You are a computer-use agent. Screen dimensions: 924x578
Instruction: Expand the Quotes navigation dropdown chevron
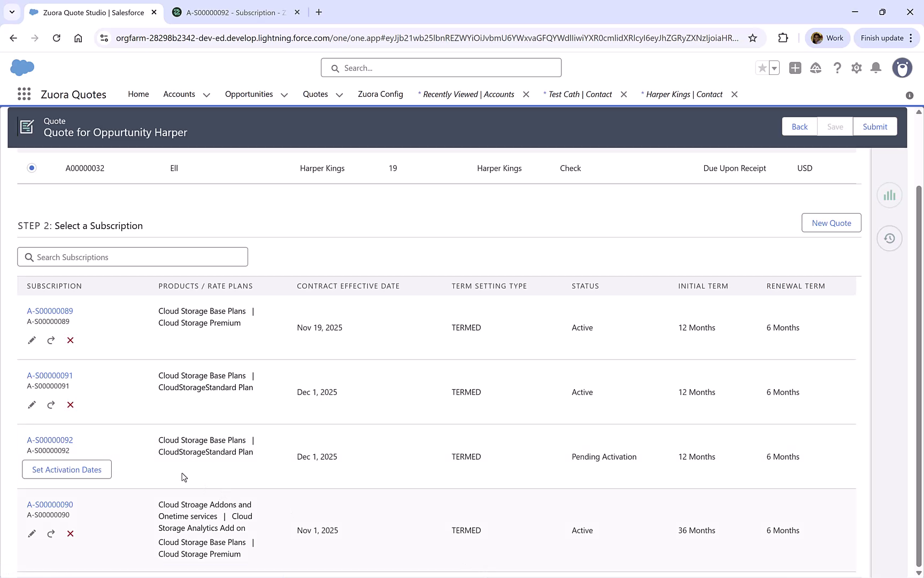click(x=339, y=95)
